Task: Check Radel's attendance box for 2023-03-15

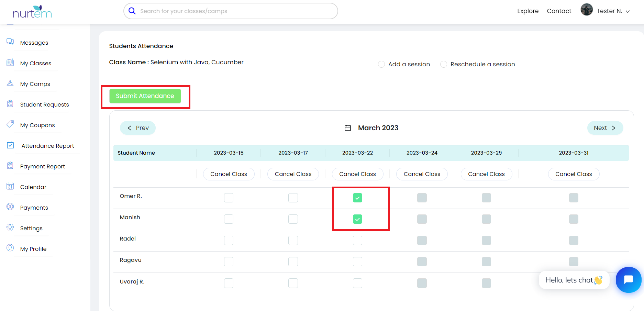Action: [x=229, y=241]
